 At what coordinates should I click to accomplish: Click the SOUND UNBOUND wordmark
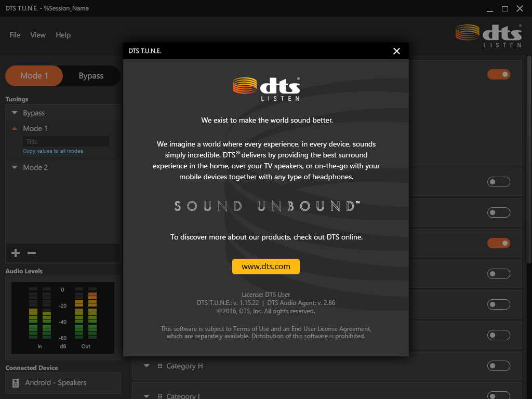(x=267, y=206)
